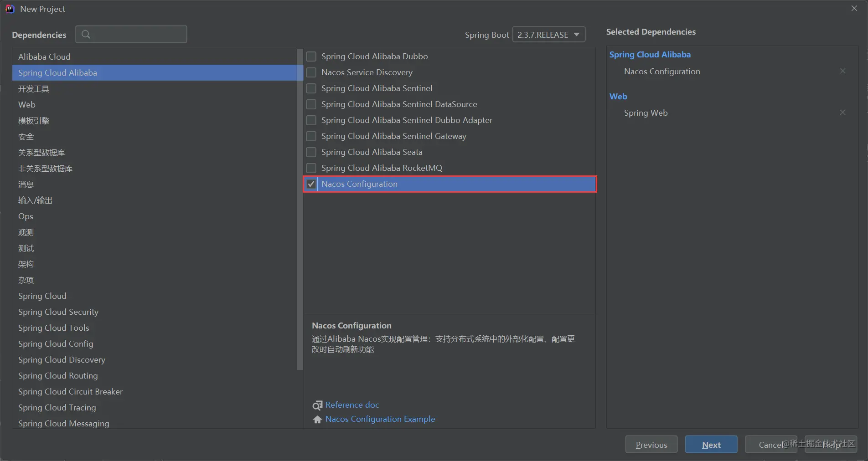Select the Spring Cloud category
This screenshot has width=868, height=461.
(154, 296)
